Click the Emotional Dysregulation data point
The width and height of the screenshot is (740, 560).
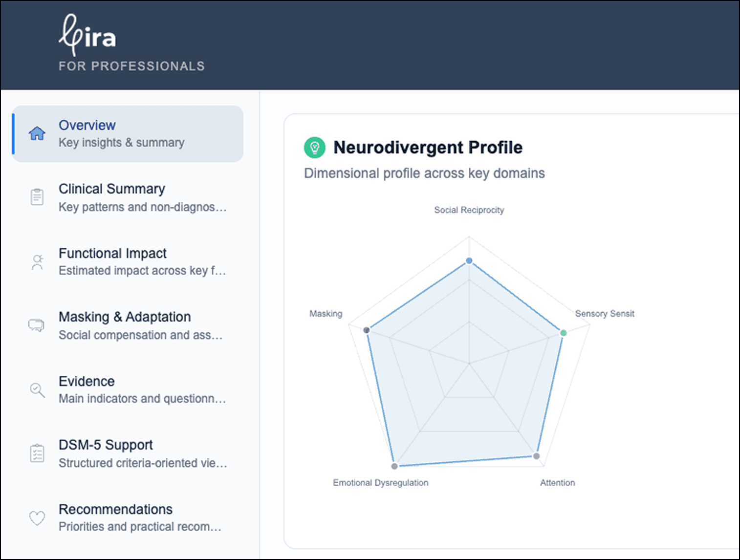tap(394, 466)
